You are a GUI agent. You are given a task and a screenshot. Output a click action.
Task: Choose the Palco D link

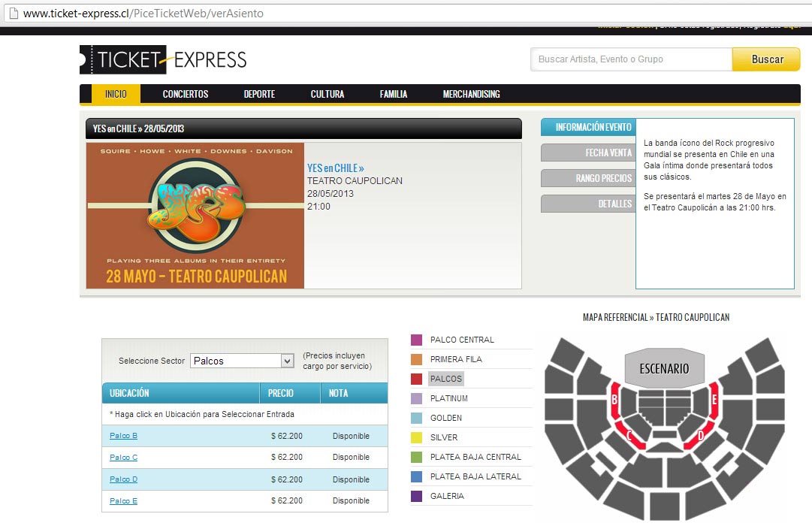(x=123, y=479)
